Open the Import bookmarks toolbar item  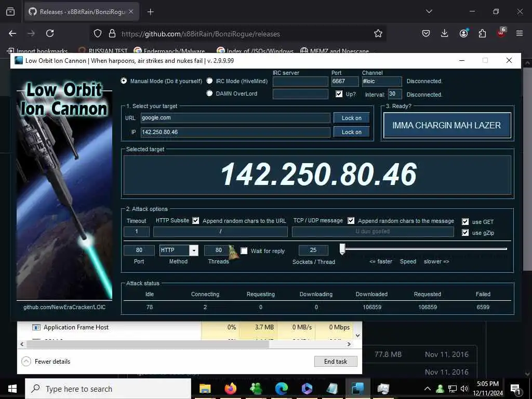pos(37,51)
